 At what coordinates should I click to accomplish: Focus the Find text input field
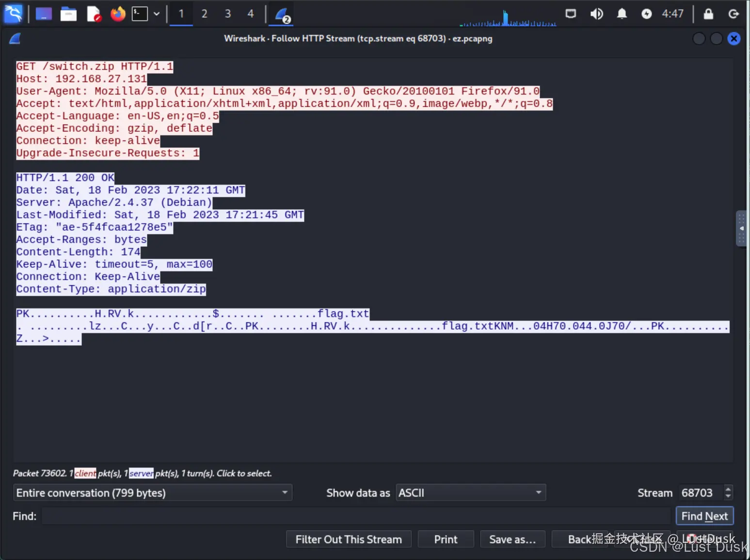[356, 516]
